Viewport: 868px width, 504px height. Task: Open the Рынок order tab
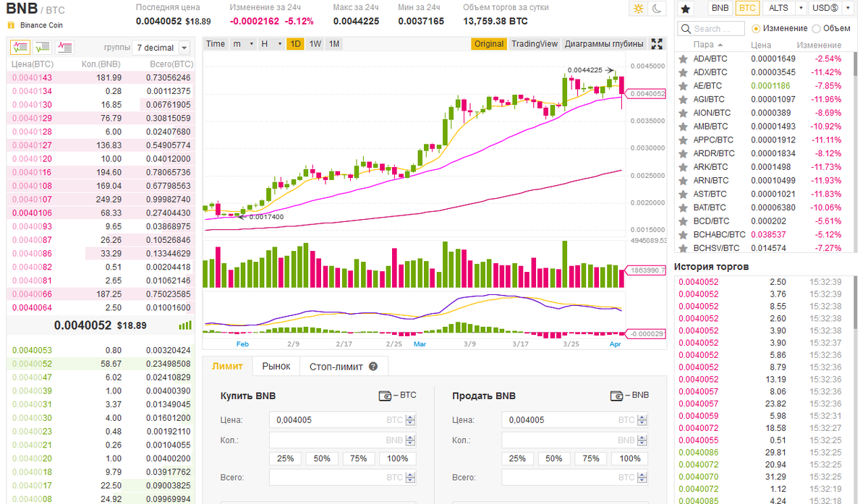click(276, 367)
